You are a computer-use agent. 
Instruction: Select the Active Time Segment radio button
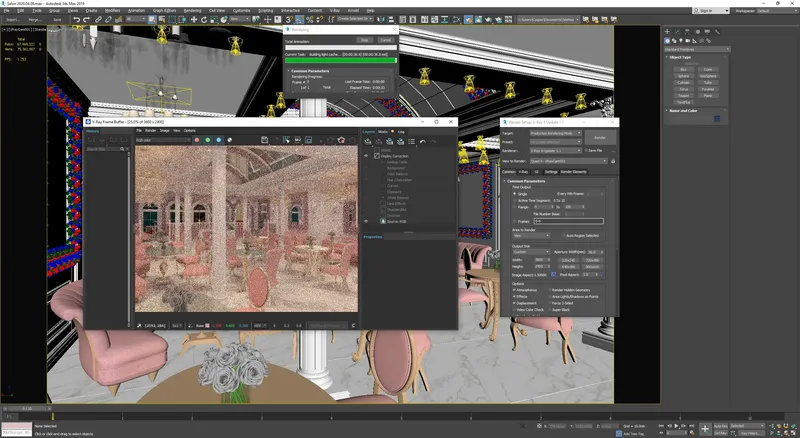click(x=514, y=201)
